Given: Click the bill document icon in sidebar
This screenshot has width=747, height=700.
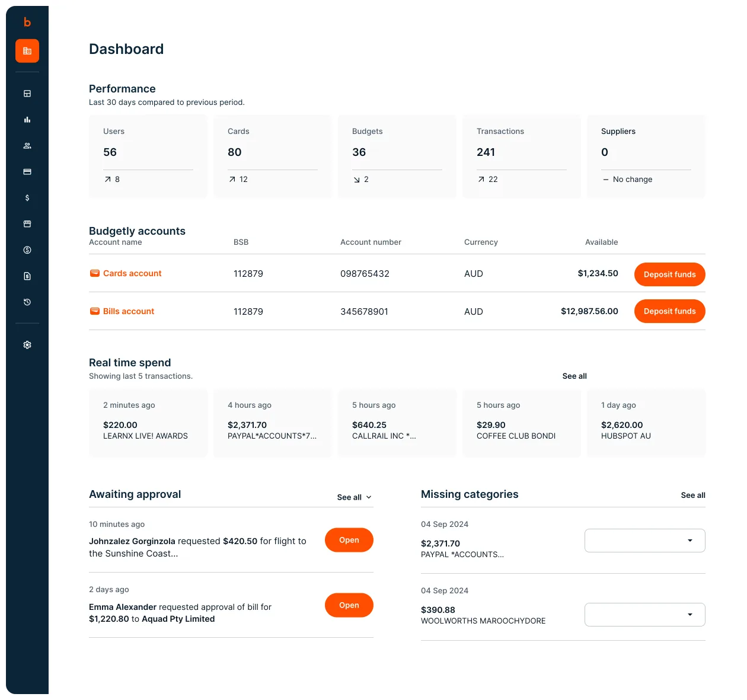Looking at the screenshot, I should click(27, 276).
